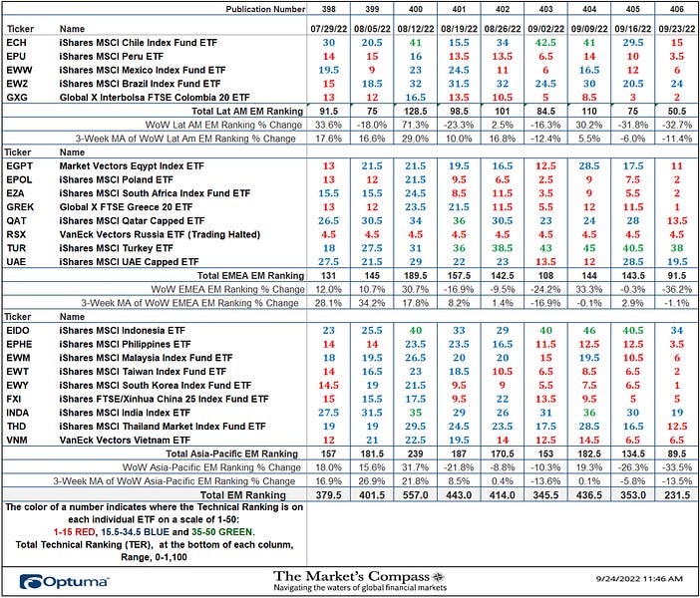This screenshot has width=700, height=598.
Task: Select the TUR ticker cell
Action: pyautogui.click(x=16, y=248)
